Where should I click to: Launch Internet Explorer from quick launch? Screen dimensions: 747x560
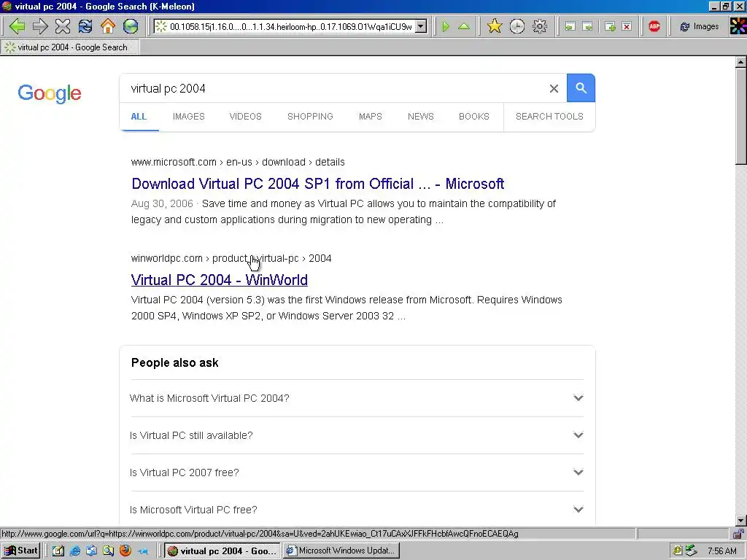pyautogui.click(x=75, y=551)
